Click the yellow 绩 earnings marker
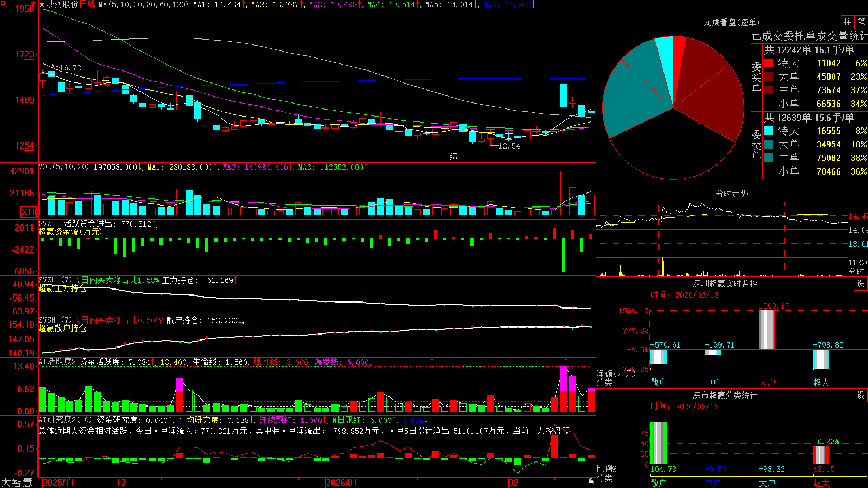Viewport: 868px width, 488px height. pos(454,157)
